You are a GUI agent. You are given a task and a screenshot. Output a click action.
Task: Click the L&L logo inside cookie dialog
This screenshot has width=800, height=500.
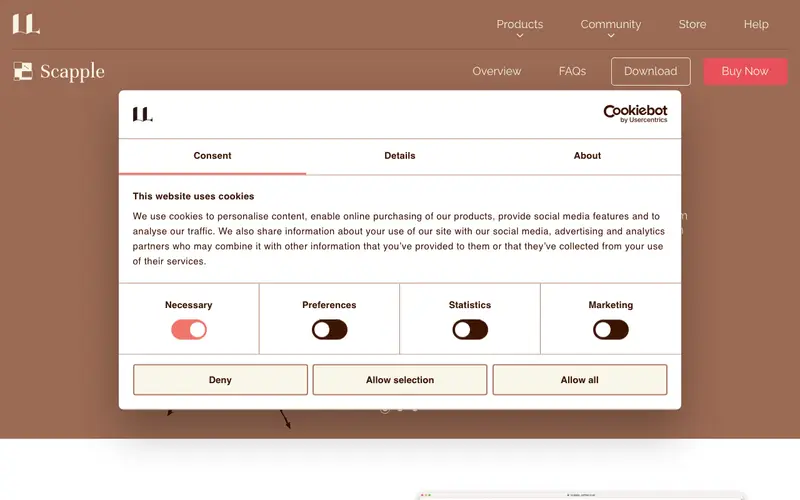(143, 114)
